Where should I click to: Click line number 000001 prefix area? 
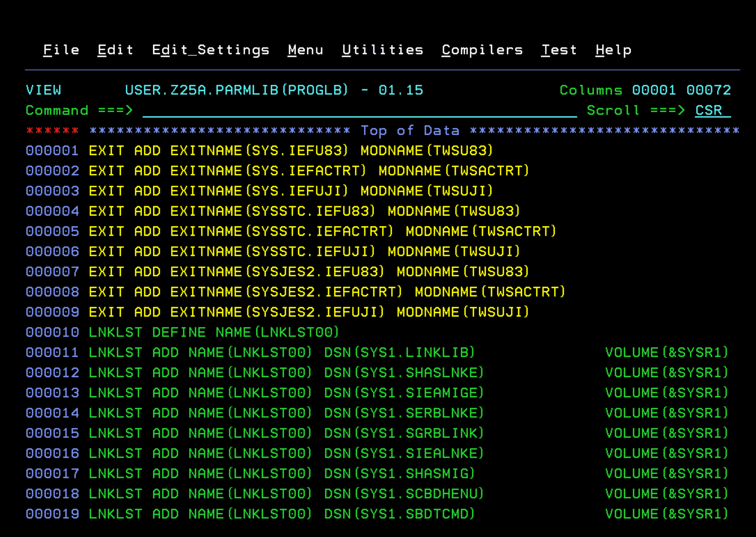(52, 151)
